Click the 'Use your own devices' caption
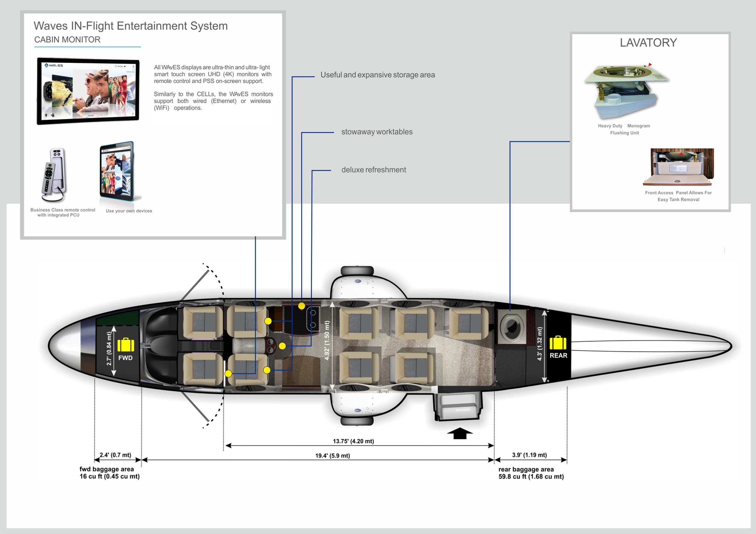This screenshot has height=534, width=756. [x=129, y=211]
